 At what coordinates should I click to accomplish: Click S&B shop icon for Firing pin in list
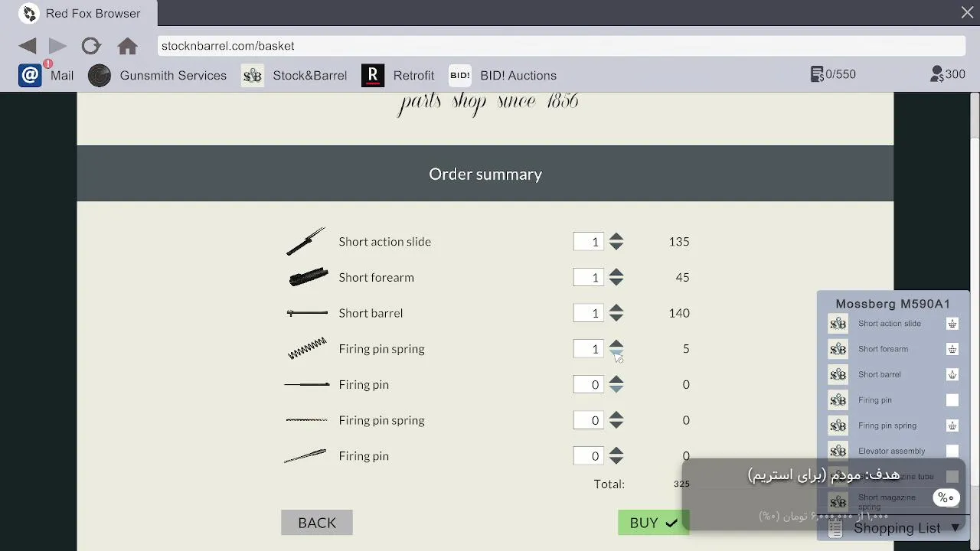(x=838, y=400)
